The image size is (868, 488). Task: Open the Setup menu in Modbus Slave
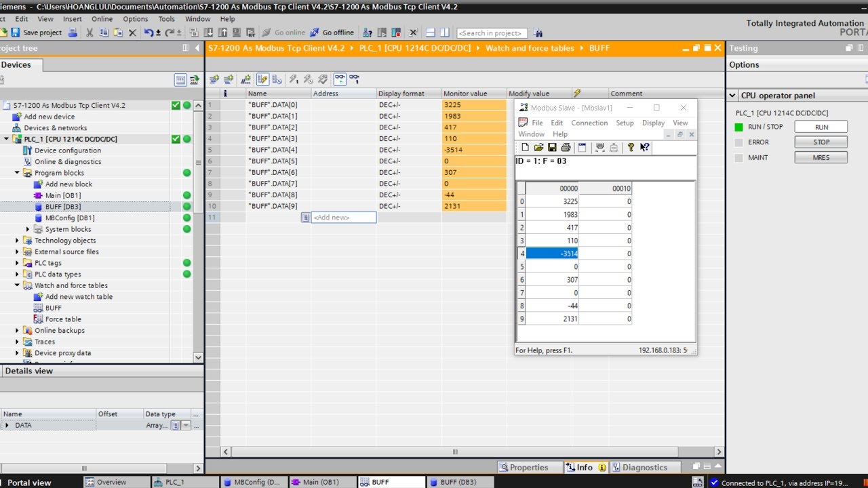[625, 123]
